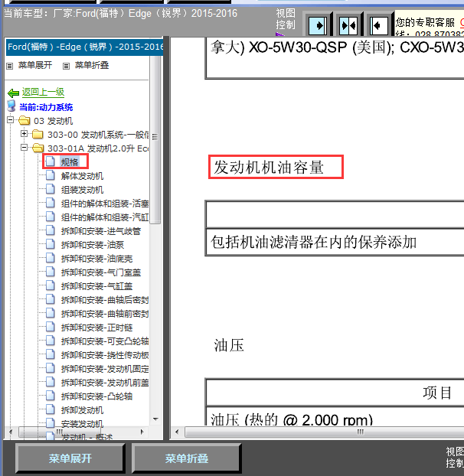The height and width of the screenshot is (476, 464).
Task: Collapse the 303-01A 发动机2.0升 folder
Action: 25,148
